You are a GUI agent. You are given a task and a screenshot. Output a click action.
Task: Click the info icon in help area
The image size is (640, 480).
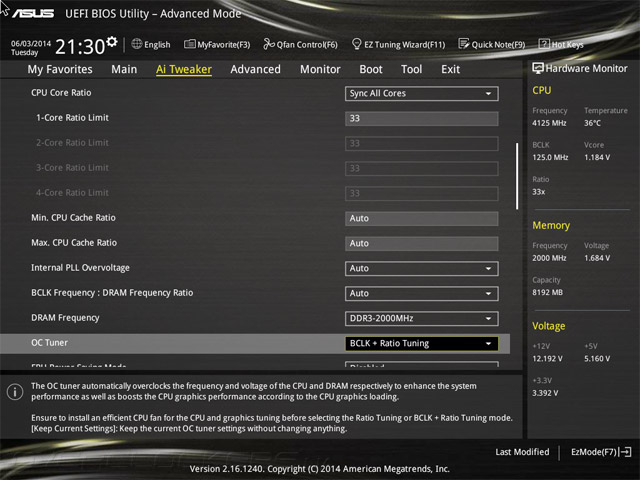pyautogui.click(x=15, y=392)
